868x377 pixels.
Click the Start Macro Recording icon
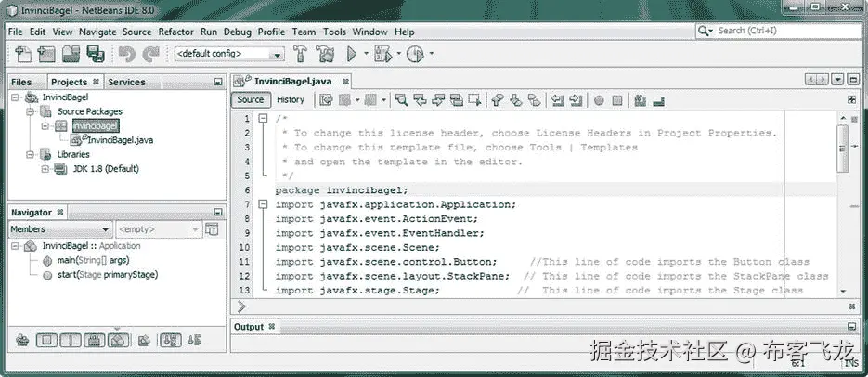pos(599,101)
